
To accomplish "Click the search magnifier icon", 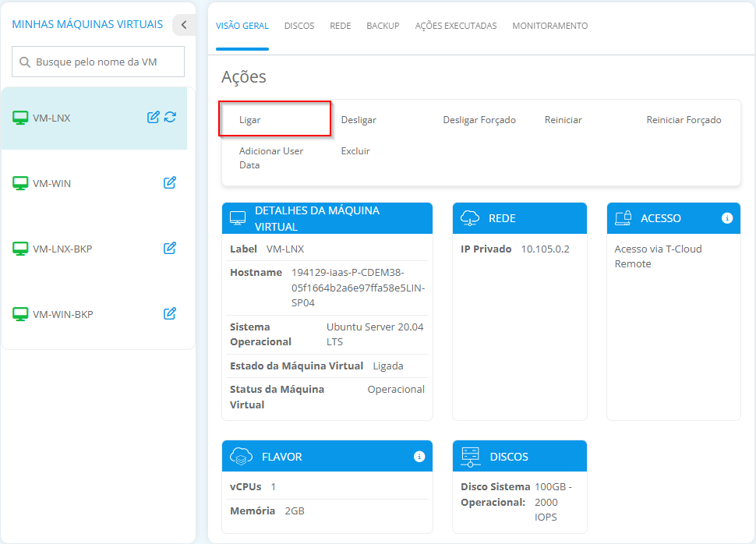I will coord(25,62).
